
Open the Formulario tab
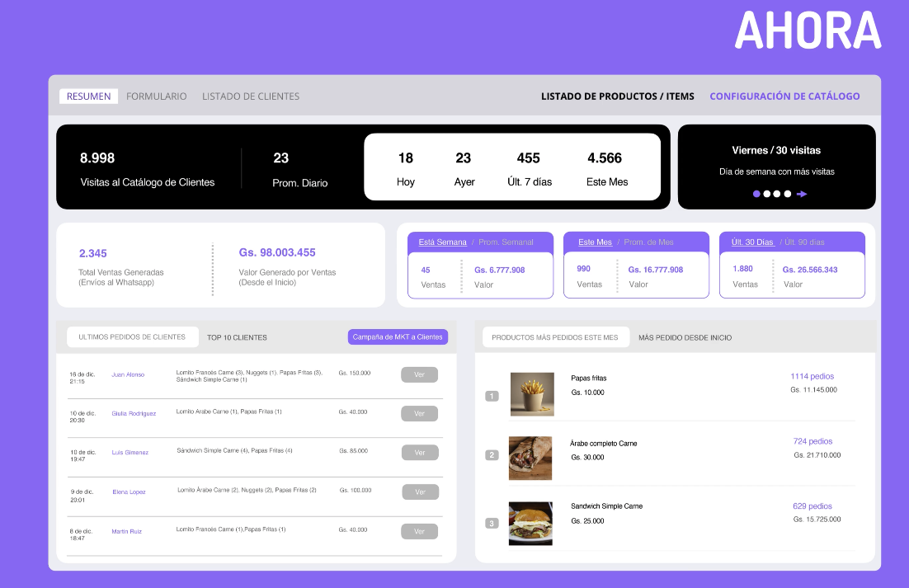(x=156, y=96)
